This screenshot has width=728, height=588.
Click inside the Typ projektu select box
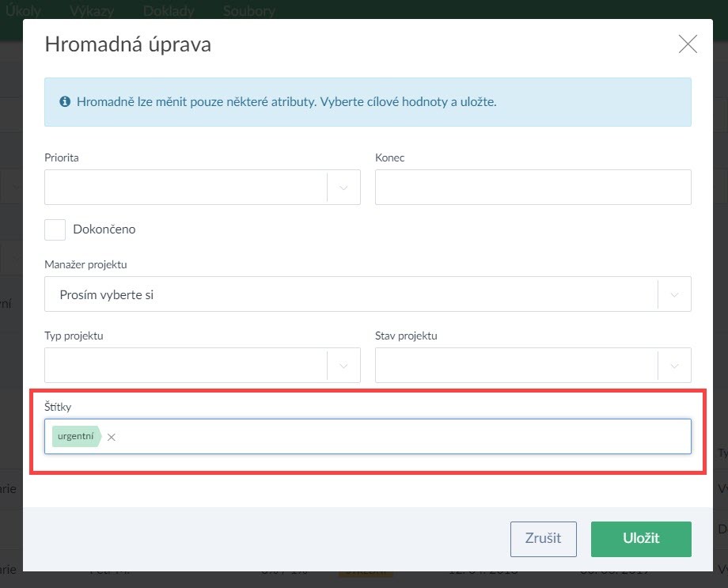[x=186, y=366]
